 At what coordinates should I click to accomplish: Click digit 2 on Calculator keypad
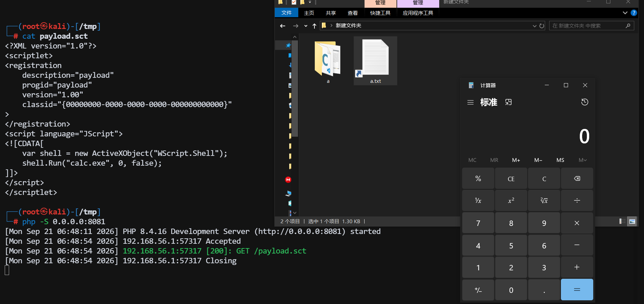click(x=511, y=267)
